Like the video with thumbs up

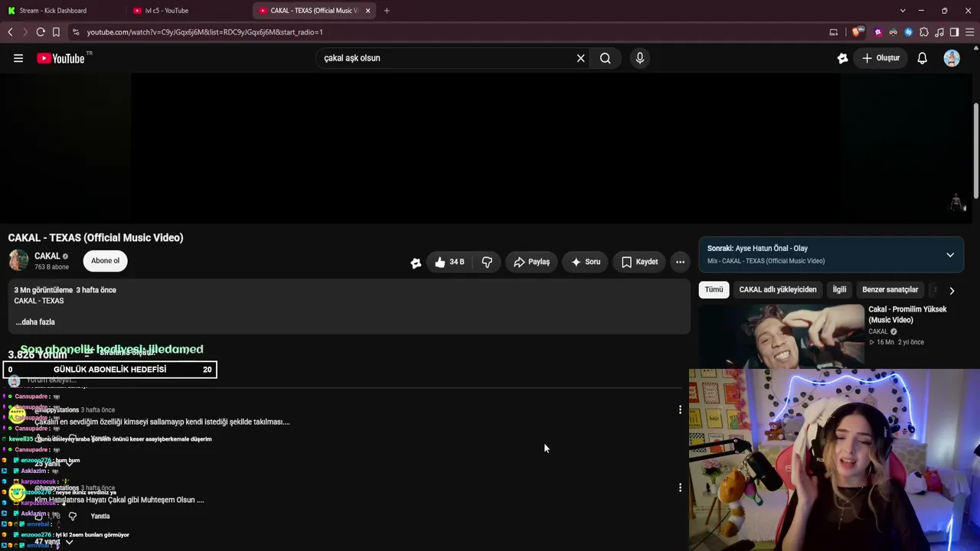coord(449,262)
